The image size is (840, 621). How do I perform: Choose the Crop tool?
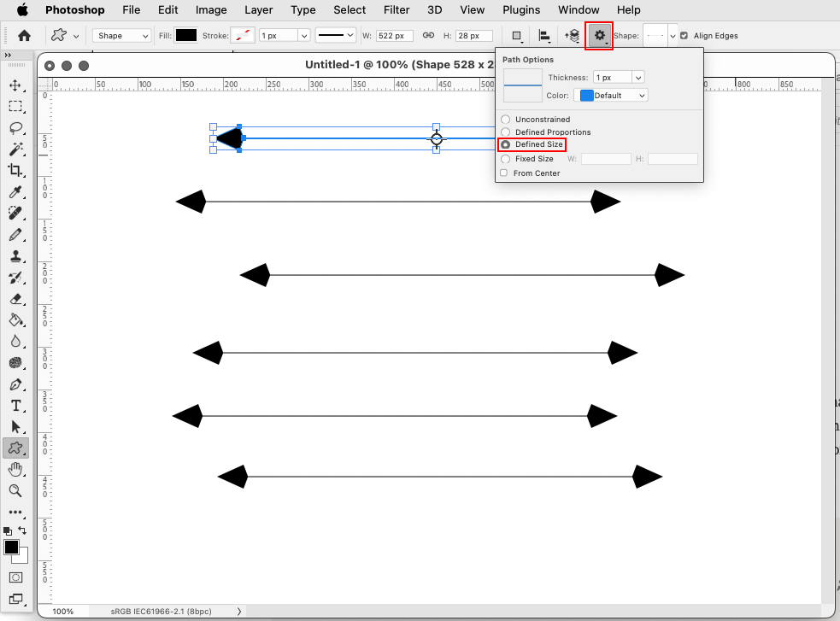15,170
